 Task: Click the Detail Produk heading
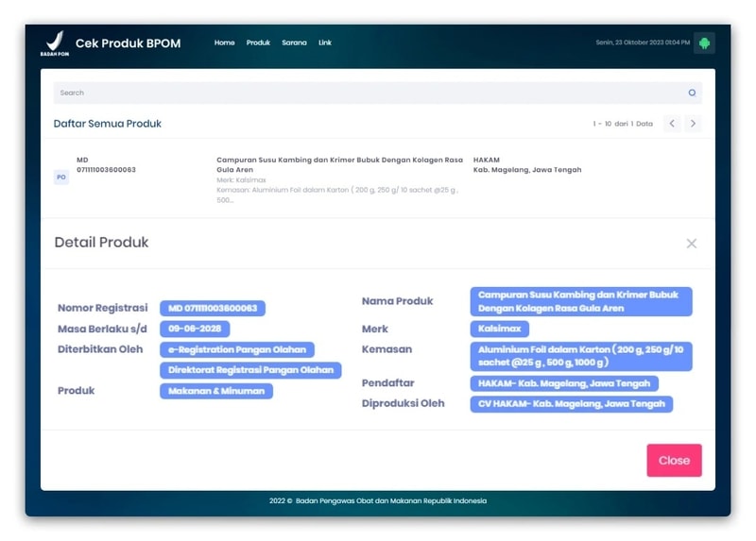101,242
